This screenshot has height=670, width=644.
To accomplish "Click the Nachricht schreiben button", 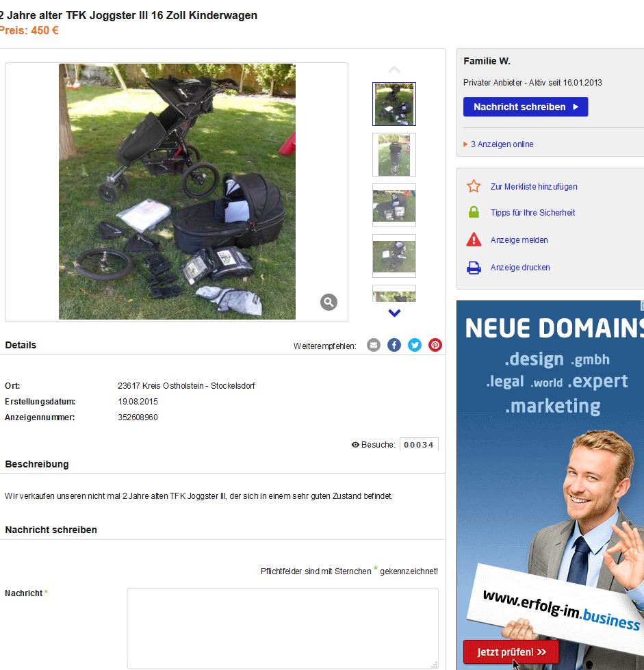I will 526,107.
